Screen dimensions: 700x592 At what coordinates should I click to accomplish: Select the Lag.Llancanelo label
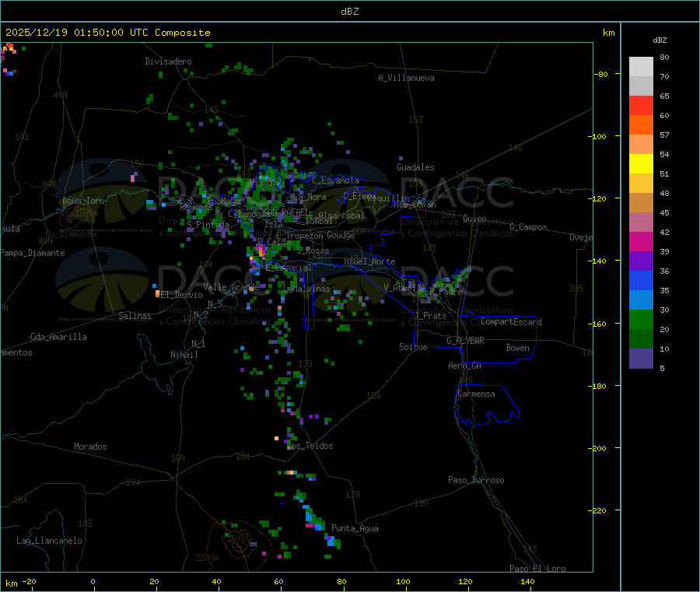point(50,541)
